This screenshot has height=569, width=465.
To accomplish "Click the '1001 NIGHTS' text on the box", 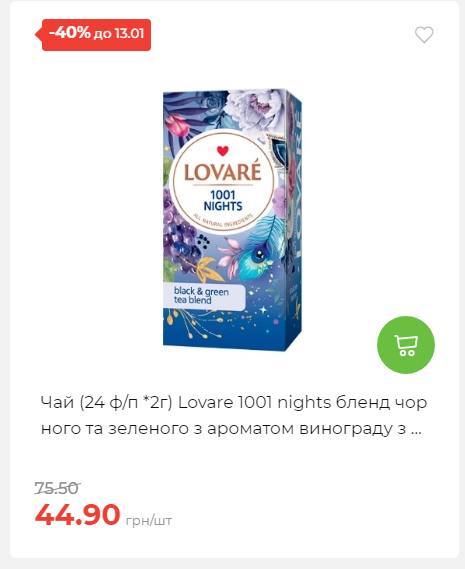I will click(223, 200).
